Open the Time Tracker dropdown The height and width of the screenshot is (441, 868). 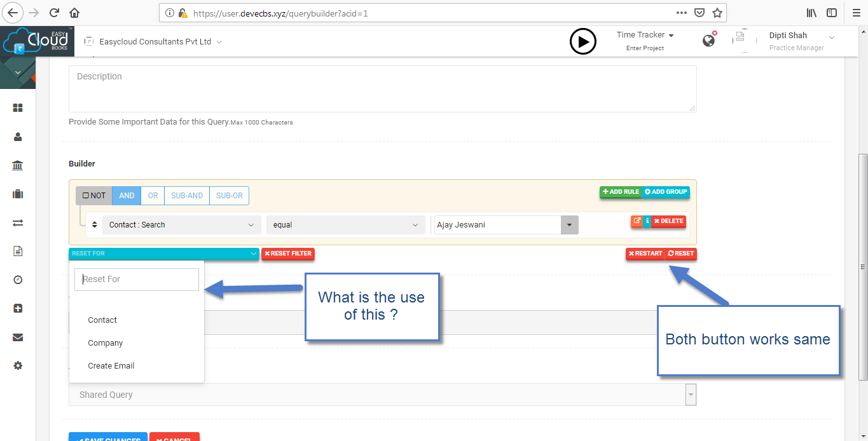(645, 35)
